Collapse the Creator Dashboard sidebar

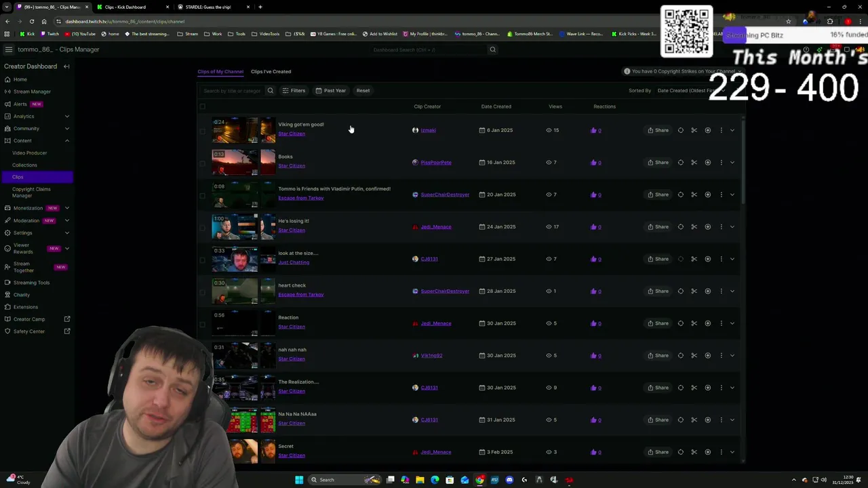pyautogui.click(x=66, y=66)
